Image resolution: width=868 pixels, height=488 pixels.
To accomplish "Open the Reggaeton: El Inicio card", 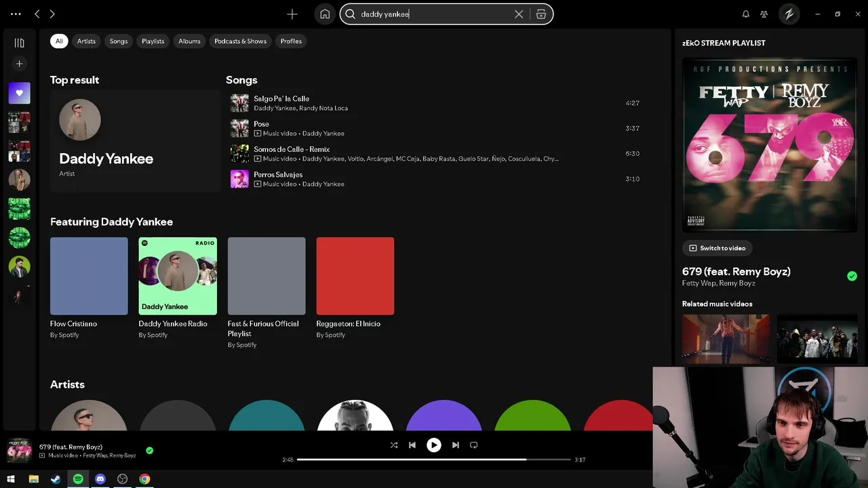I will point(355,287).
